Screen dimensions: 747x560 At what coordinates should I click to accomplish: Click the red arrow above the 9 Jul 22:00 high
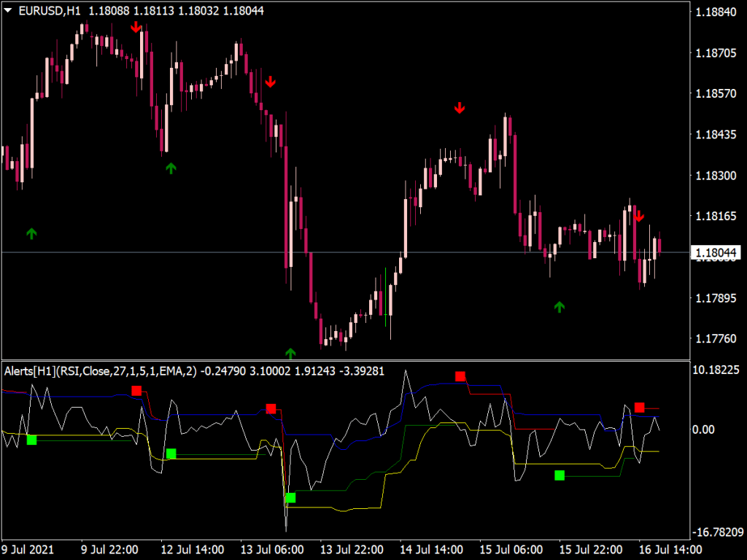click(136, 28)
